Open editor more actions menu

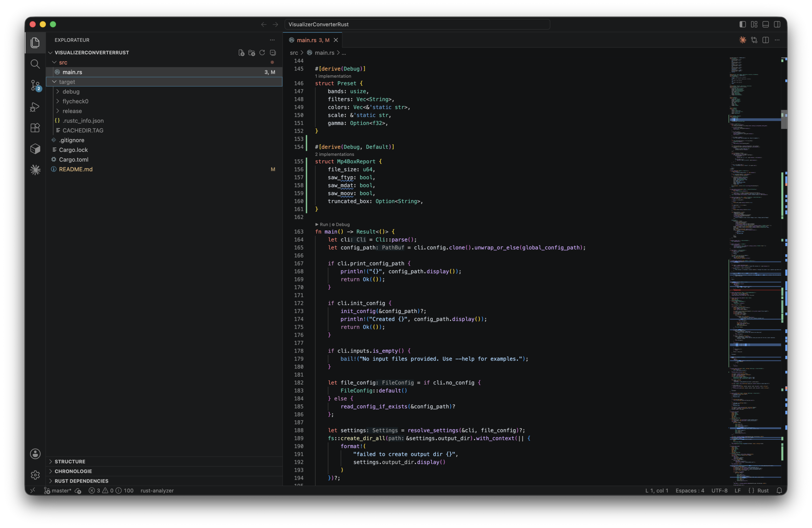(777, 40)
